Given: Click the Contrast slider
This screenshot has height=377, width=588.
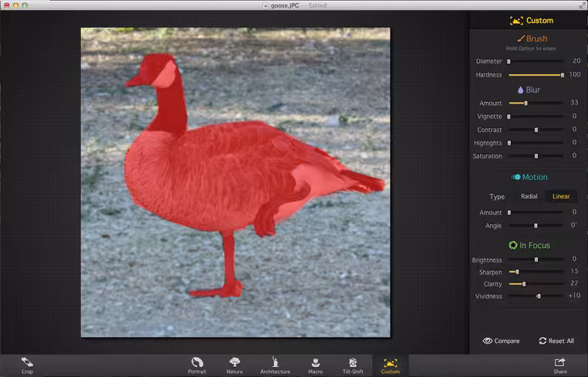Looking at the screenshot, I should [x=536, y=130].
